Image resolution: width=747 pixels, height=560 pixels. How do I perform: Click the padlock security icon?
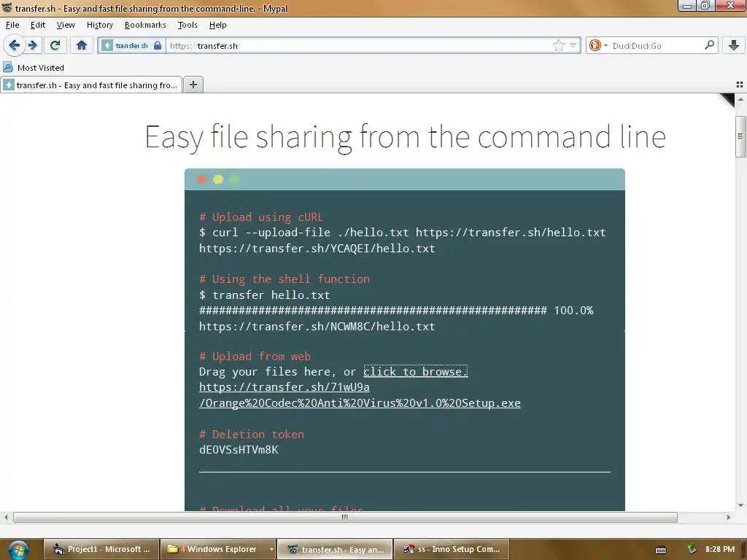158,45
